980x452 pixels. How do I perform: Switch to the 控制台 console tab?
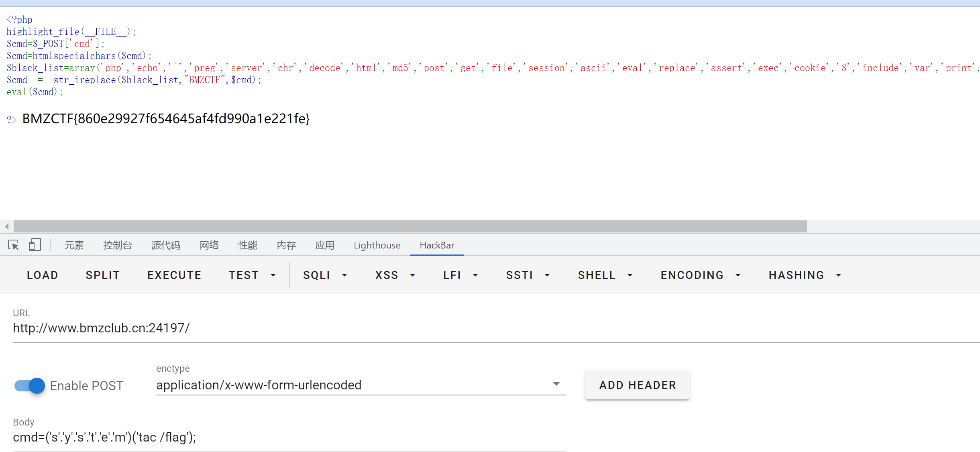coord(117,245)
